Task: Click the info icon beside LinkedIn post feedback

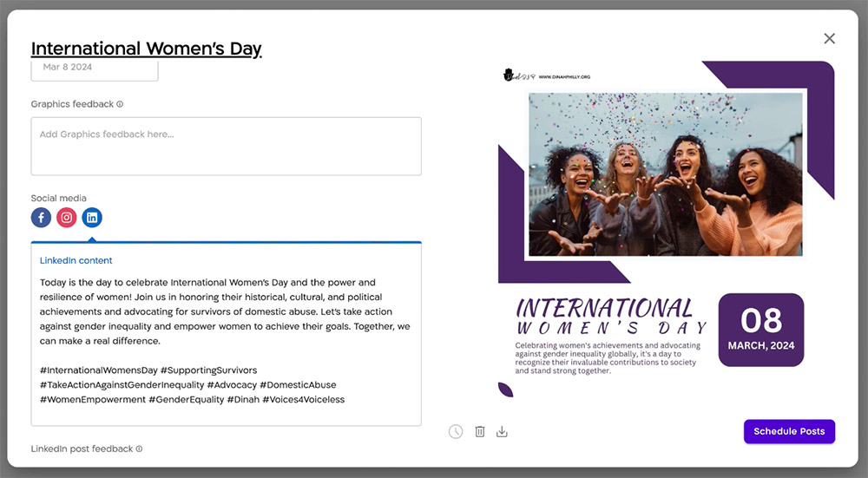Action: point(139,449)
